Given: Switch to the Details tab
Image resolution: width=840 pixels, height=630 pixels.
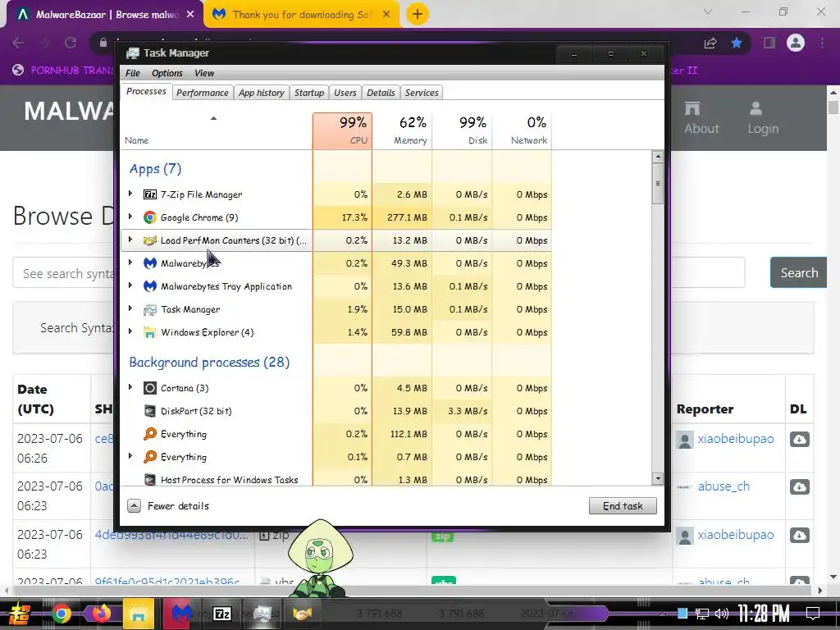Looking at the screenshot, I should tap(381, 93).
